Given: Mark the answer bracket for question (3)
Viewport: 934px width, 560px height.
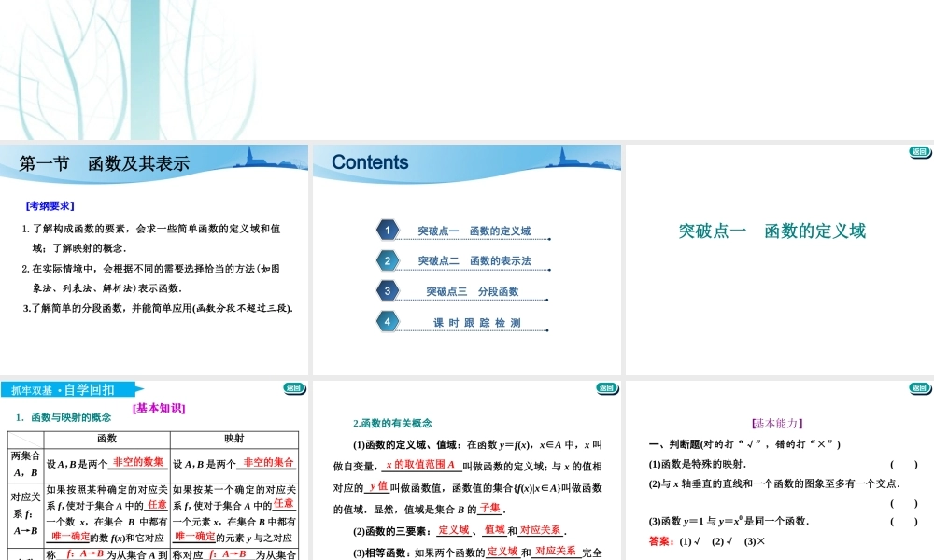Looking at the screenshot, I should pos(903,520).
